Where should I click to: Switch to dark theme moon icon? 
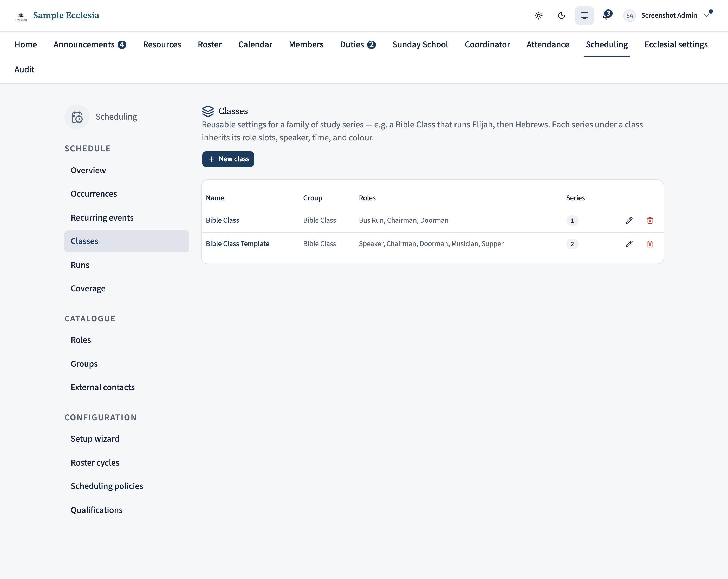pyautogui.click(x=562, y=16)
